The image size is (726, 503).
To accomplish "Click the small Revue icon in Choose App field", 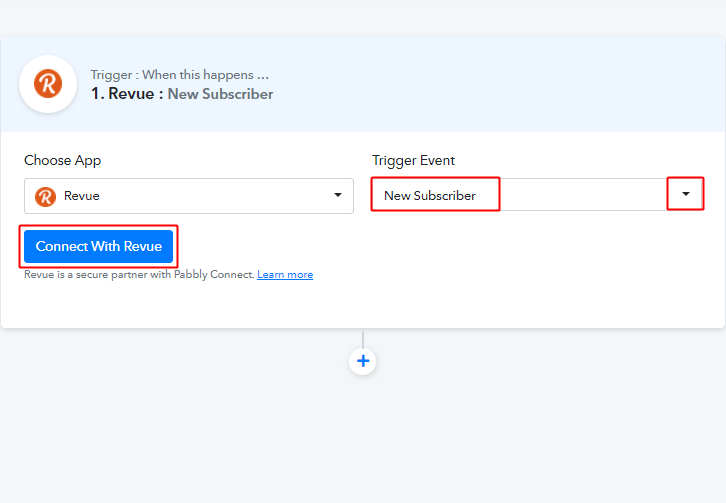I will 45,196.
